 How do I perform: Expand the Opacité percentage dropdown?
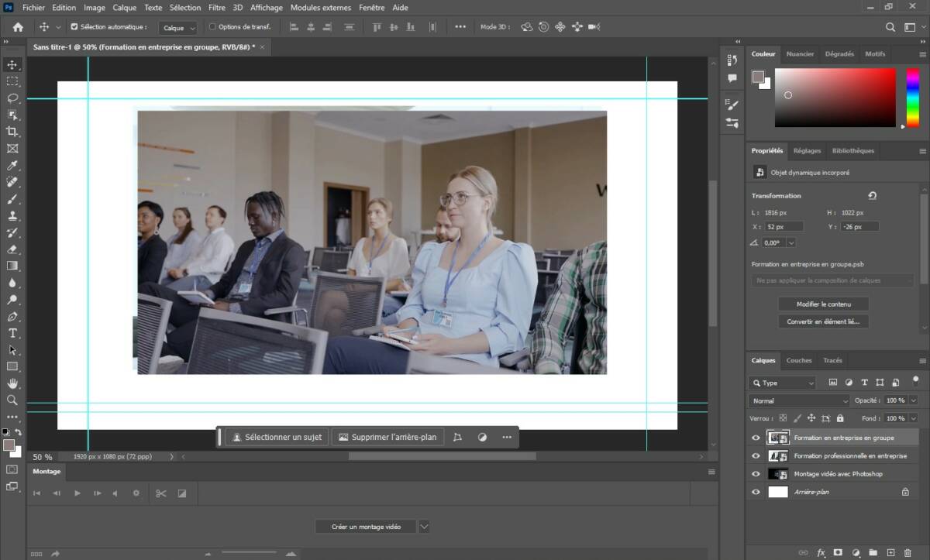pos(911,400)
